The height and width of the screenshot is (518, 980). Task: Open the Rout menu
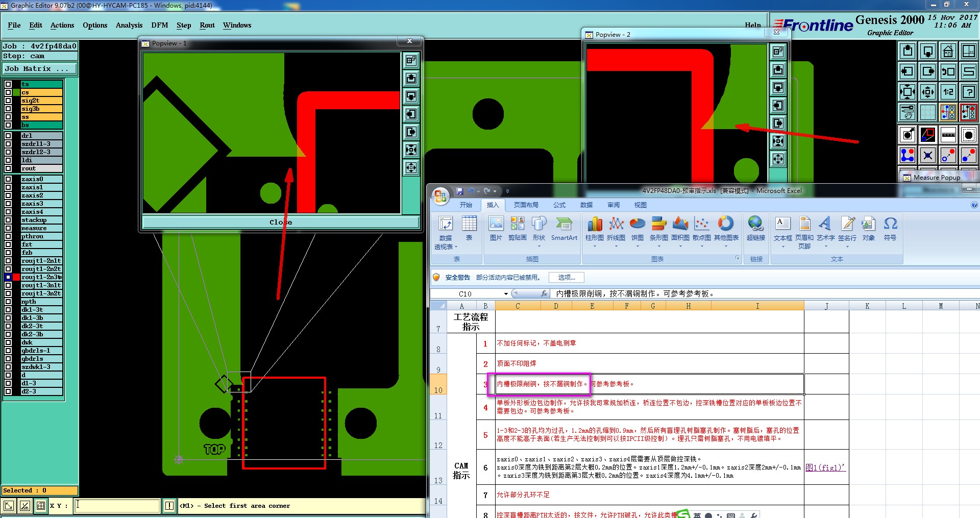click(x=207, y=25)
